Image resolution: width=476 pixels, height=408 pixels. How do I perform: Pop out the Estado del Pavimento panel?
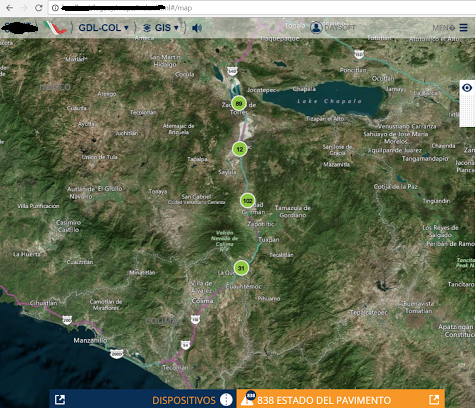(434, 399)
